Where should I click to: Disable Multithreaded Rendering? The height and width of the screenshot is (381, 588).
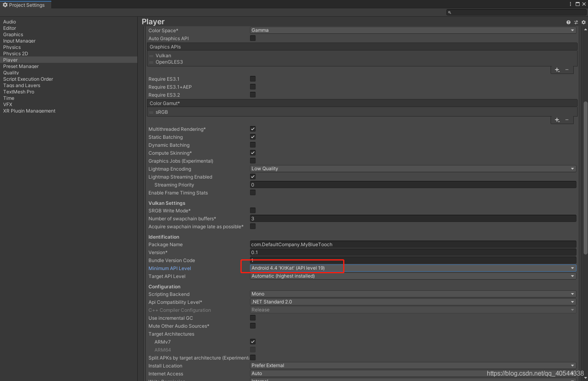tap(253, 128)
